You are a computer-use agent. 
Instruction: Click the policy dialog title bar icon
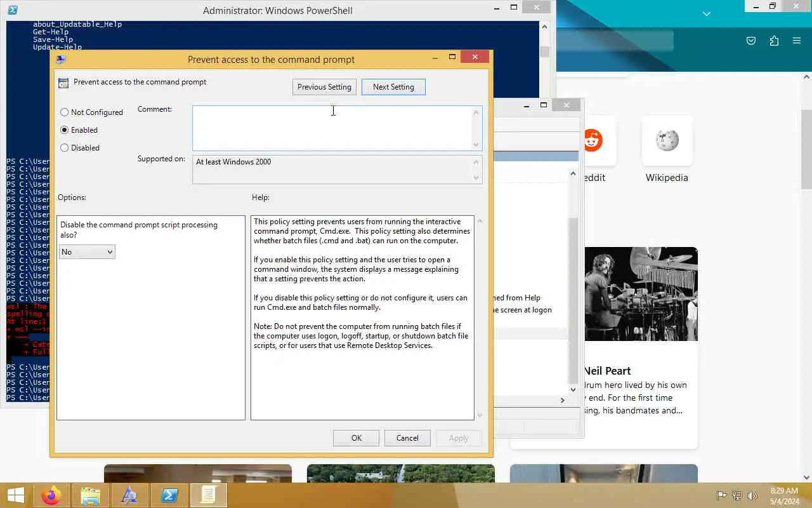click(61, 60)
